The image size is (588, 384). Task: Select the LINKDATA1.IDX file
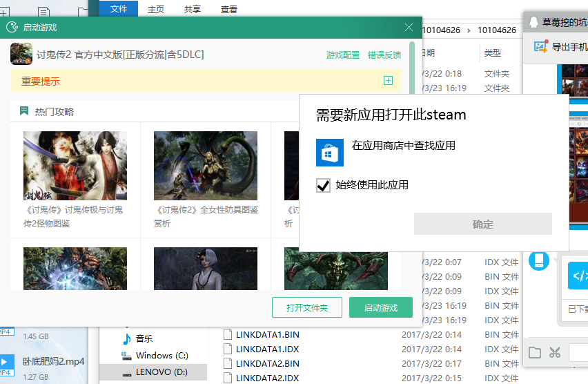tap(267, 349)
